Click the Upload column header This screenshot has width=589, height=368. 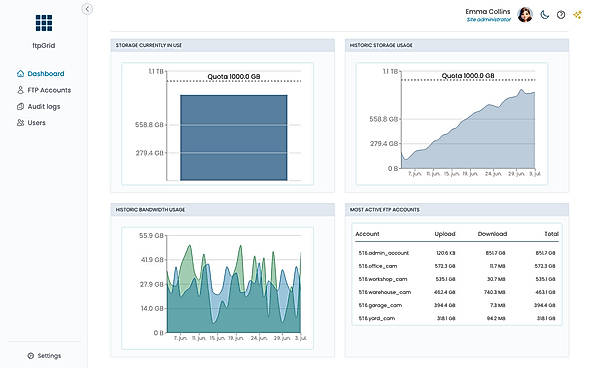click(445, 234)
